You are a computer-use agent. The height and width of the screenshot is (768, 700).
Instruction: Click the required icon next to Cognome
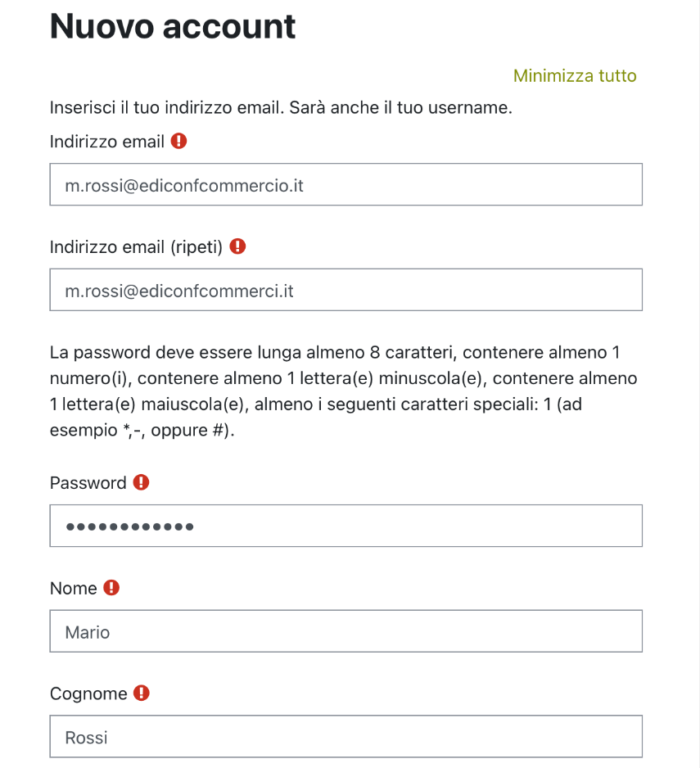[x=142, y=693]
